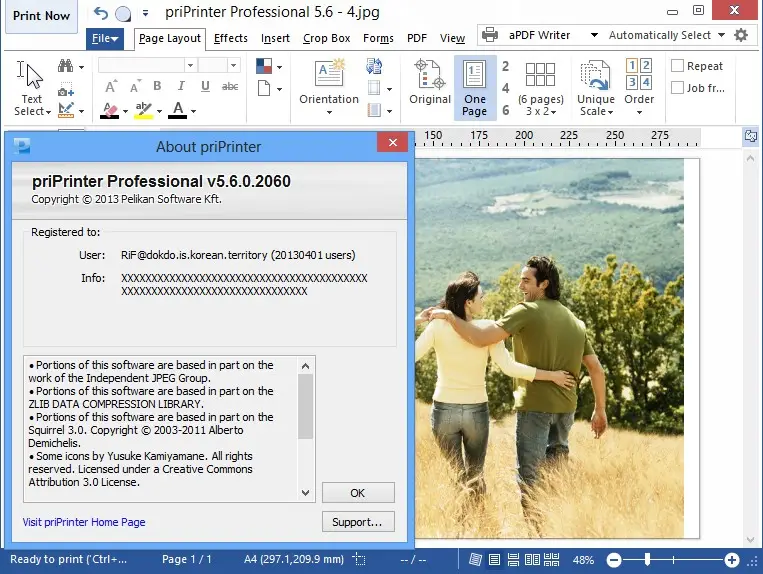Click the yellow text highlight icon
The image size is (763, 574).
(144, 110)
